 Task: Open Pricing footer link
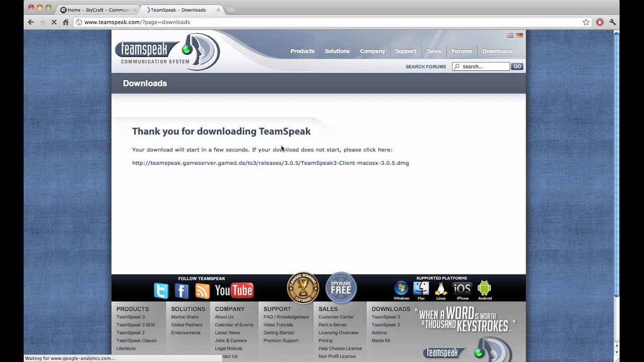(326, 340)
